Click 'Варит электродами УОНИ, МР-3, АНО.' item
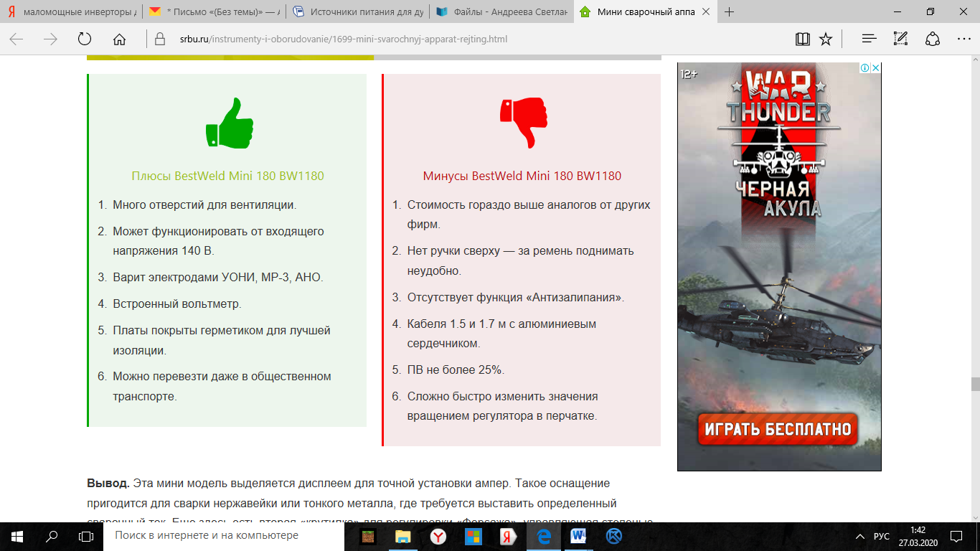This screenshot has height=551, width=980. point(218,277)
